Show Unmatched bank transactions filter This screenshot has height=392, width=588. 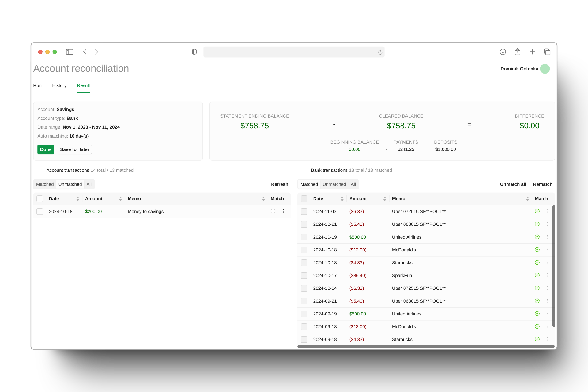point(334,184)
